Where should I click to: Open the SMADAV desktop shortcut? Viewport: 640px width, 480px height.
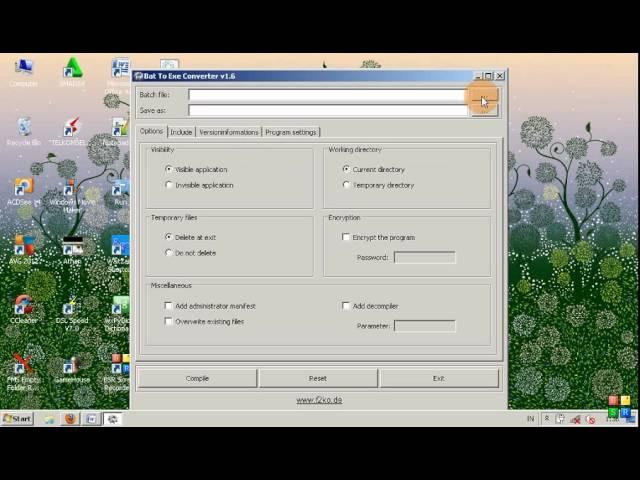[72, 71]
